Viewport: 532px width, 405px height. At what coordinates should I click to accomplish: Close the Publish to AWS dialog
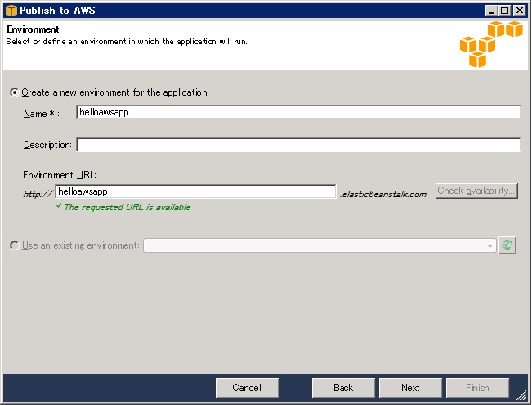520,11
